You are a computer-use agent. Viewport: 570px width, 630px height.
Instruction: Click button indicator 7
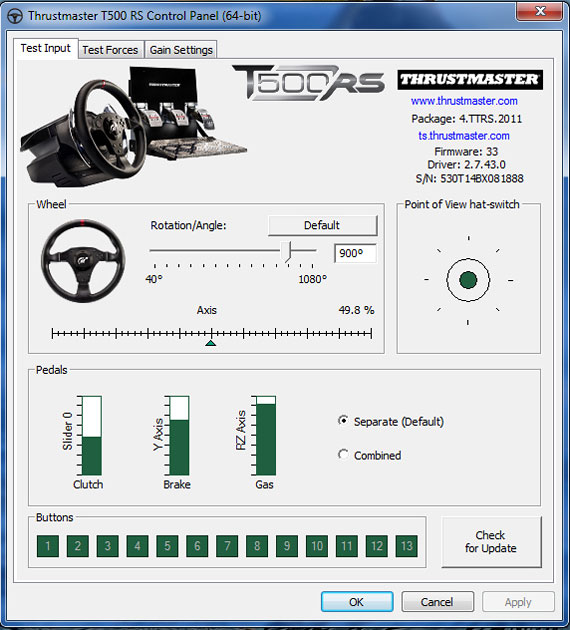227,546
